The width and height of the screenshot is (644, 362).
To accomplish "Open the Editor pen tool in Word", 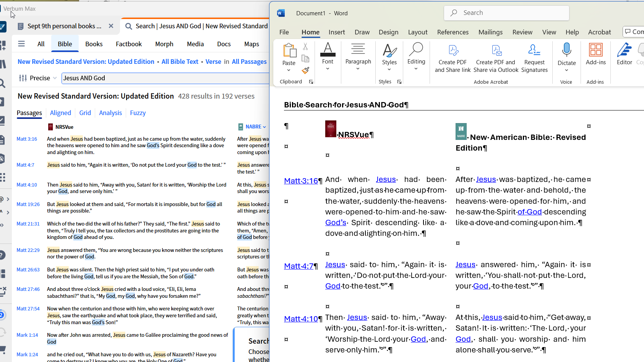I will [x=625, y=54].
